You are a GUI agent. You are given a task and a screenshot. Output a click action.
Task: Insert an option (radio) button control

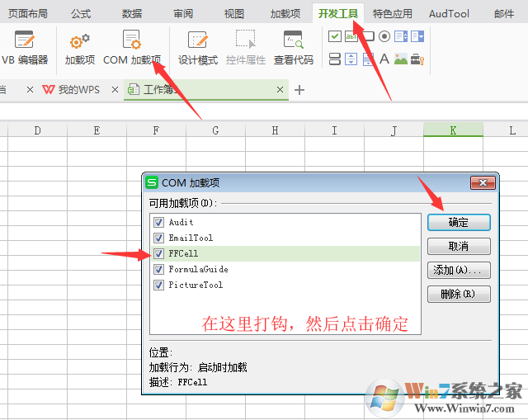384,36
